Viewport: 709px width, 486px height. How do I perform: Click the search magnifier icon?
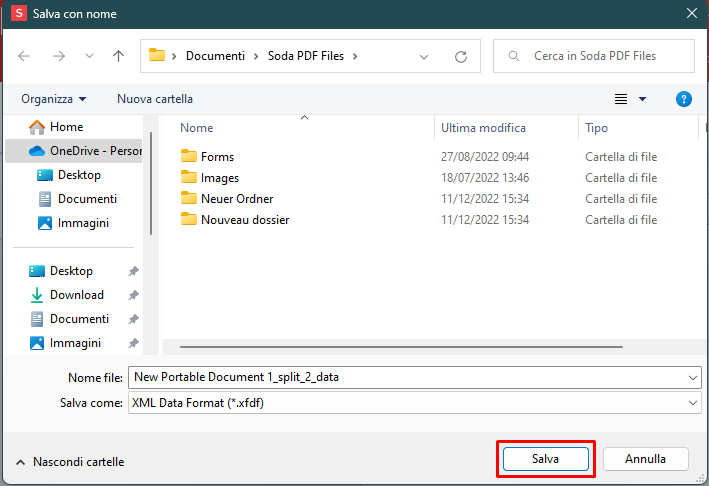pos(514,56)
